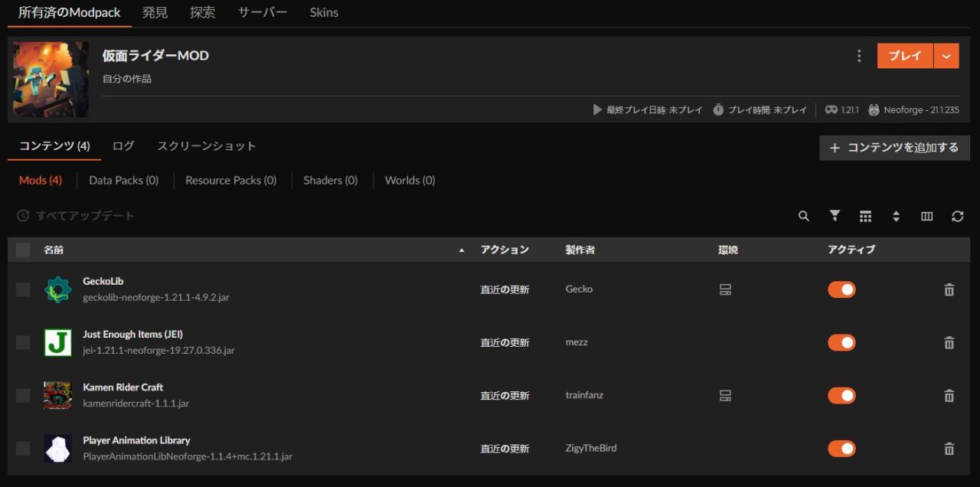Image resolution: width=980 pixels, height=487 pixels.
Task: Click file name kamenridercraft-1.1.1.jar
Action: click(136, 404)
